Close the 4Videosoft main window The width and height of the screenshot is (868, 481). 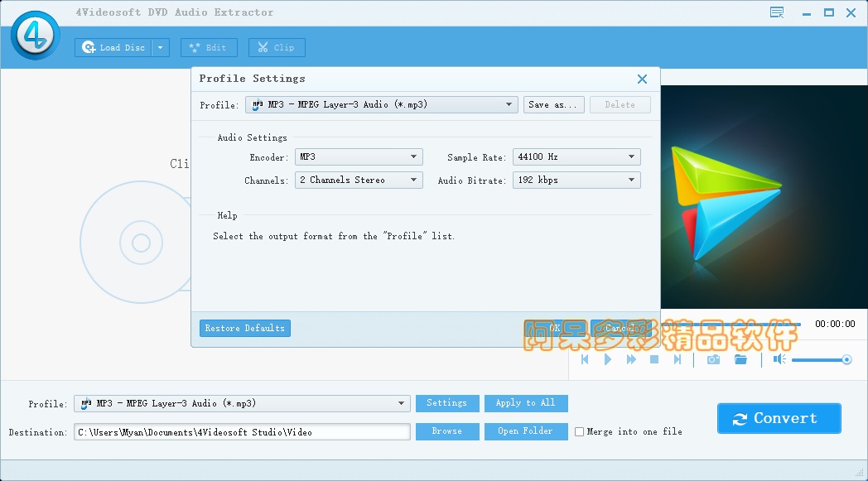click(851, 12)
